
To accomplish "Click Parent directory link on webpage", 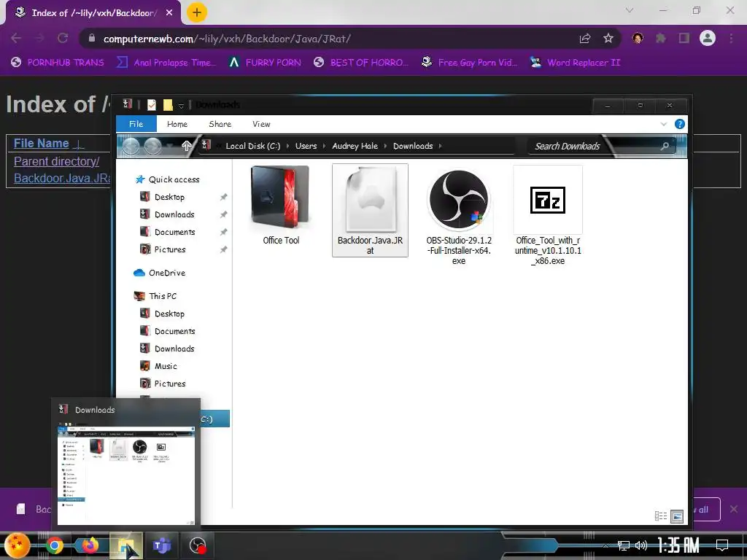I will (x=57, y=161).
